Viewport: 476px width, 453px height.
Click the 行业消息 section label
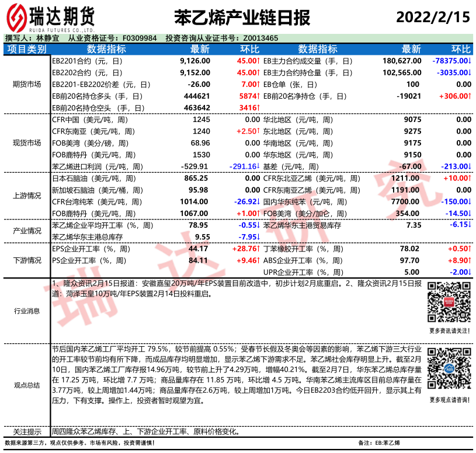click(27, 311)
